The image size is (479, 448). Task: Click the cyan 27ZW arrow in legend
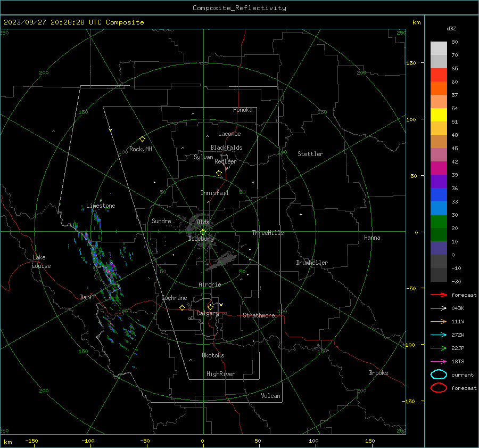pos(439,335)
